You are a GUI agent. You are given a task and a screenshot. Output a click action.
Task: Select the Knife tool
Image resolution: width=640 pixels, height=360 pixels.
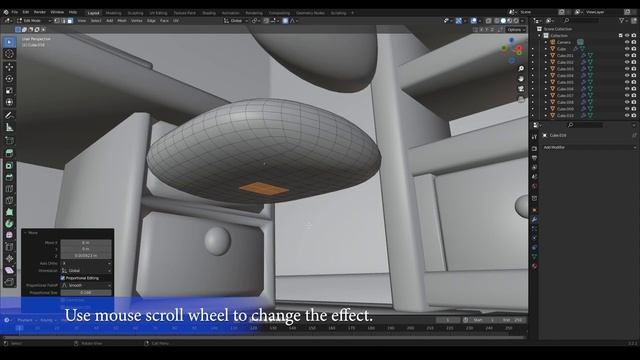point(9,200)
